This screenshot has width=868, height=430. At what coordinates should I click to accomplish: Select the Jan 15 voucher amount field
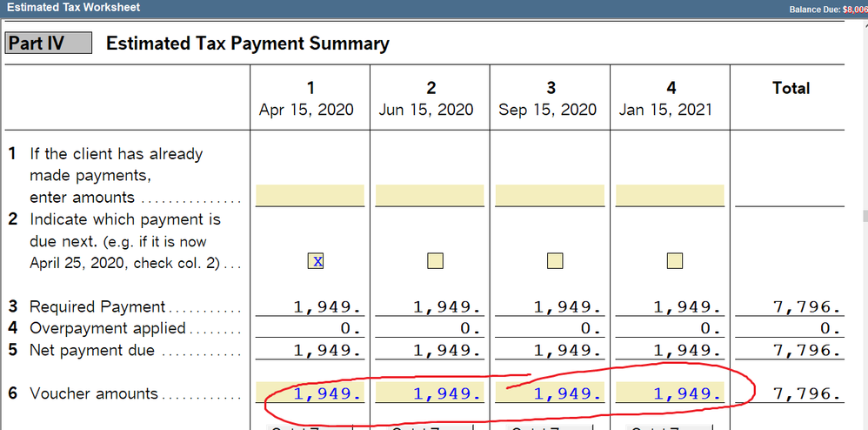[670, 393]
